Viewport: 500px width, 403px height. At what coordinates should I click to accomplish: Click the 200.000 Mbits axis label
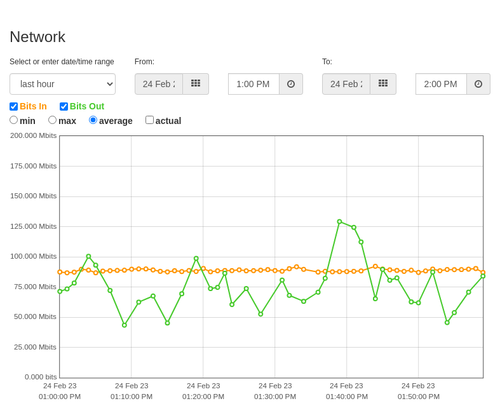tap(33, 136)
